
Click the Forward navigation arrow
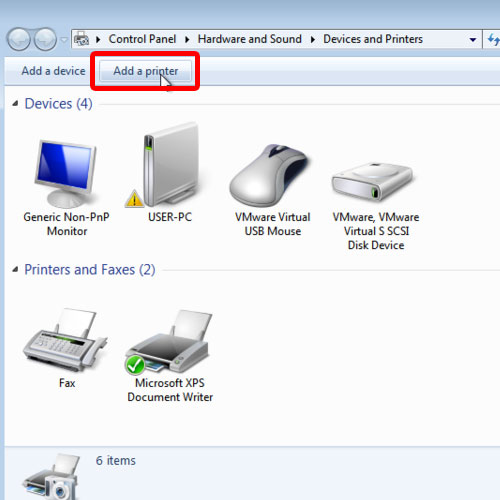pyautogui.click(x=45, y=39)
